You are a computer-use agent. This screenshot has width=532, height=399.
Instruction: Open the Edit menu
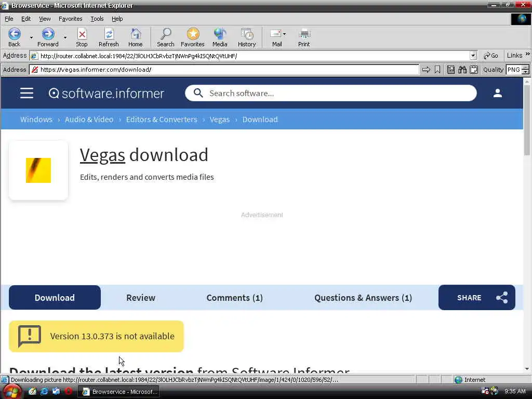point(26,19)
